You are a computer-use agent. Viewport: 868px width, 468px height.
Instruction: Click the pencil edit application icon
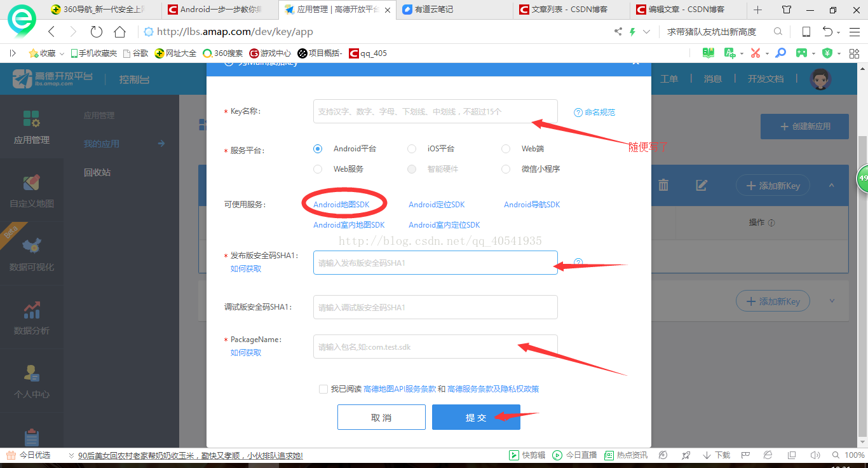tap(702, 185)
